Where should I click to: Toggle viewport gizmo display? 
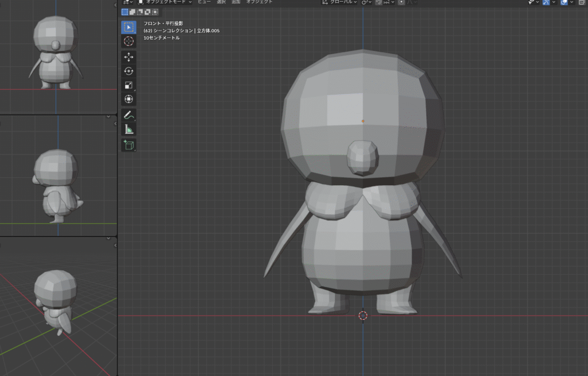click(x=546, y=2)
